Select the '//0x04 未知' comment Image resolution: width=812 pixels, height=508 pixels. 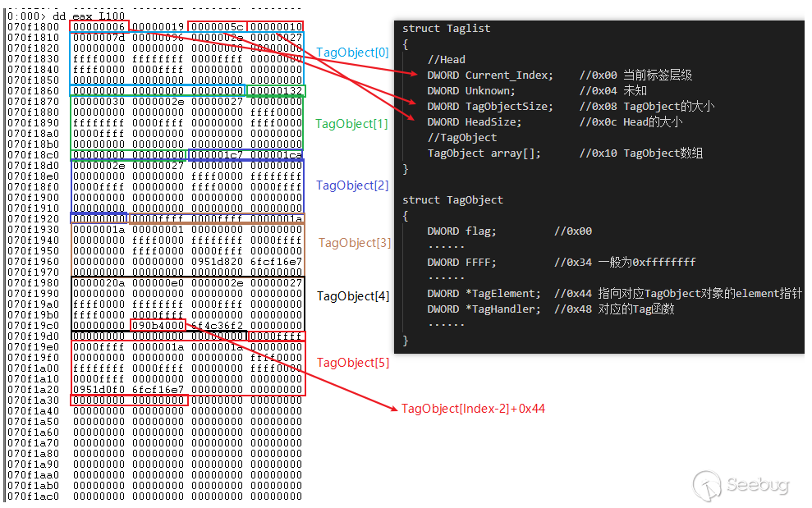click(x=613, y=90)
